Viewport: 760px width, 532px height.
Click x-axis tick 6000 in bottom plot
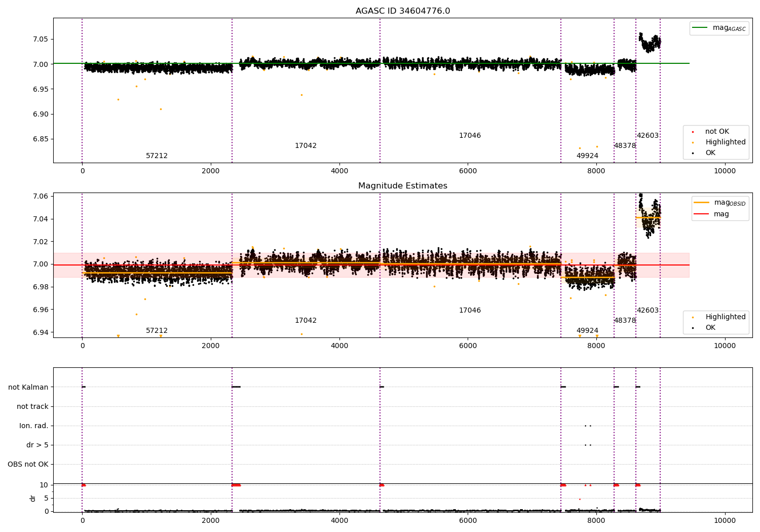pyautogui.click(x=468, y=520)
